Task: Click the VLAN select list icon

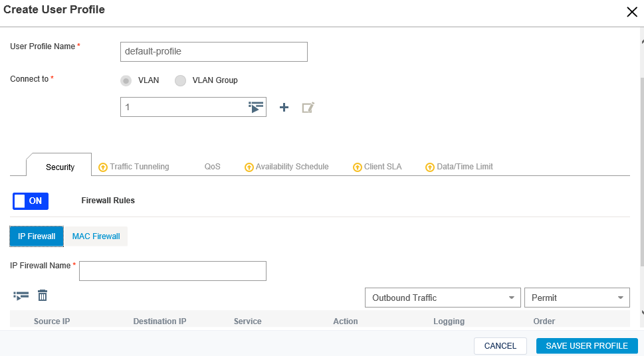Action: [256, 107]
